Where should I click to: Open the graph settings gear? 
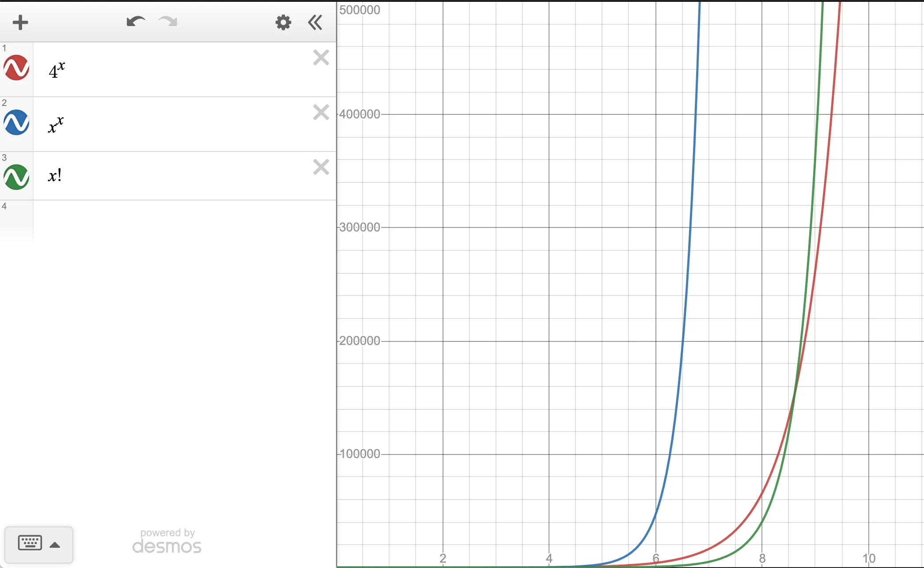point(283,23)
